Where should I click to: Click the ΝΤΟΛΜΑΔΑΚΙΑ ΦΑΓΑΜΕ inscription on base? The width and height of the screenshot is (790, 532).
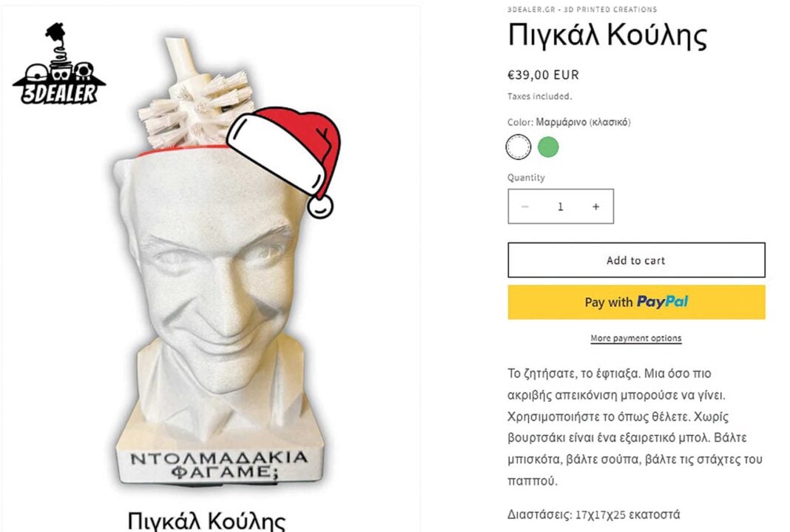(x=219, y=465)
